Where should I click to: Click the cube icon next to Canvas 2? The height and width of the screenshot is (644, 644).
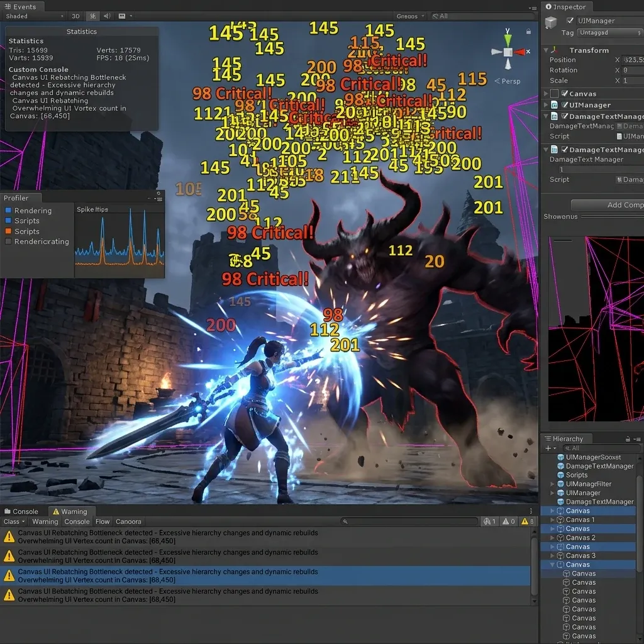pyautogui.click(x=560, y=538)
